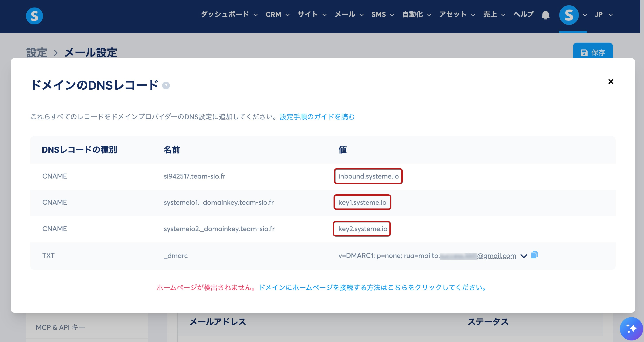Select the systemeio2._domainkey.team-sio.fr name
Image resolution: width=644 pixels, height=342 pixels.
click(219, 229)
